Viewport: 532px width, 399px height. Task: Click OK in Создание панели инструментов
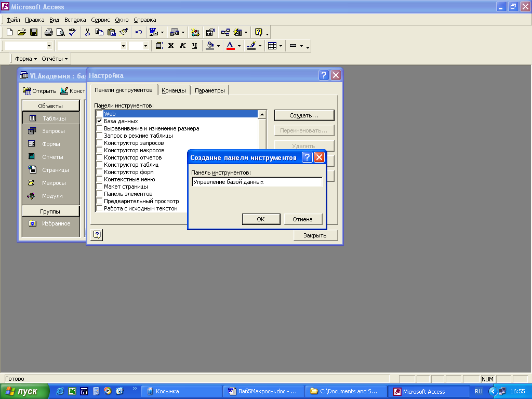[261, 219]
